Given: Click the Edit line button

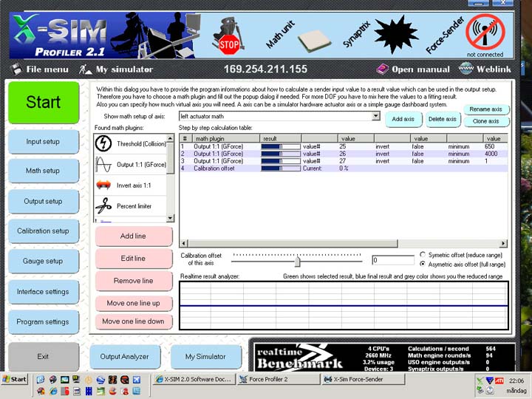Looking at the screenshot, I should click(134, 259).
